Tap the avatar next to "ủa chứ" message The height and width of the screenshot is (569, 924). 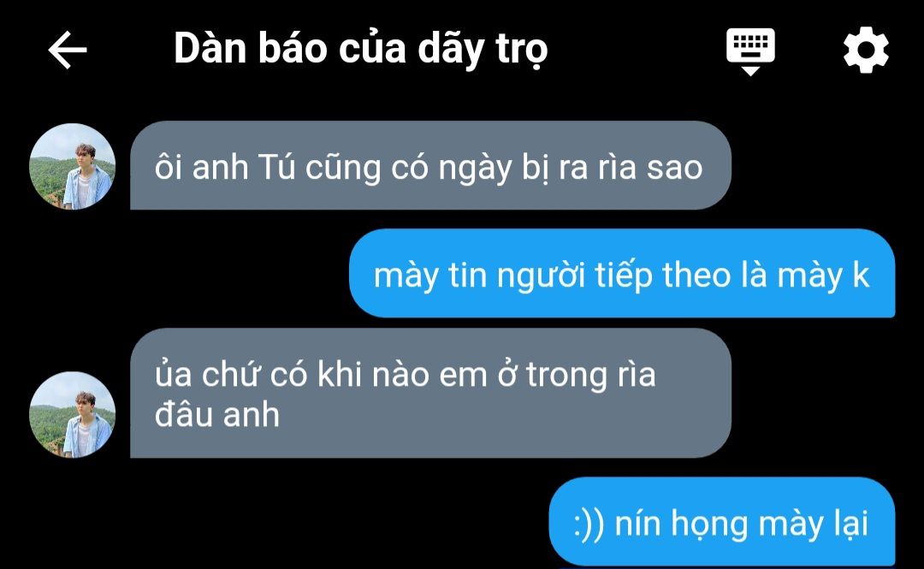[x=72, y=414]
